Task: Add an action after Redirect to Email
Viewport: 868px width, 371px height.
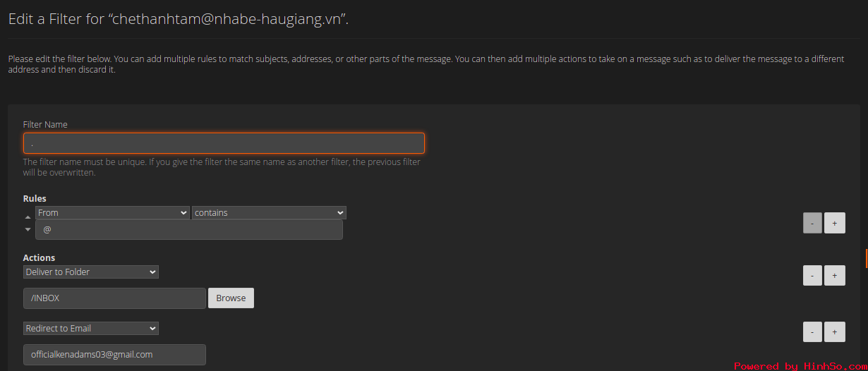Action: coord(835,332)
